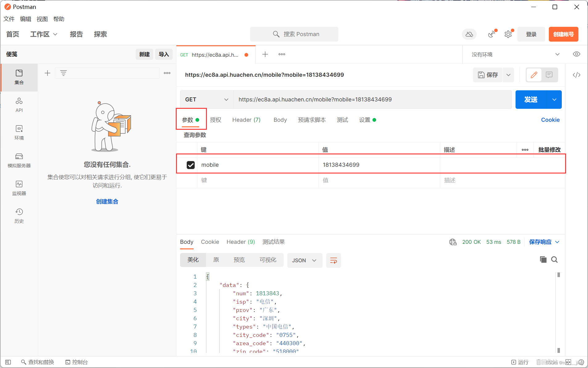The image size is (588, 368).
Task: Open the 模拟服务器 sidebar panel
Action: pyautogui.click(x=19, y=160)
